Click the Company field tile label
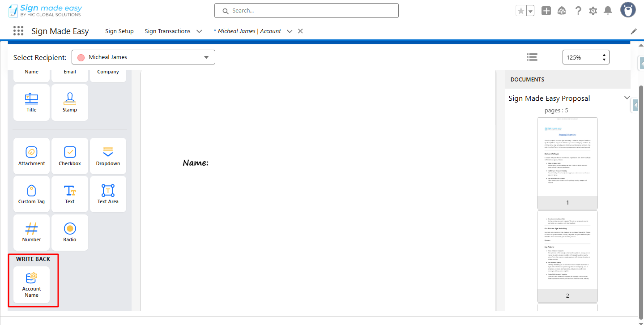 (108, 72)
